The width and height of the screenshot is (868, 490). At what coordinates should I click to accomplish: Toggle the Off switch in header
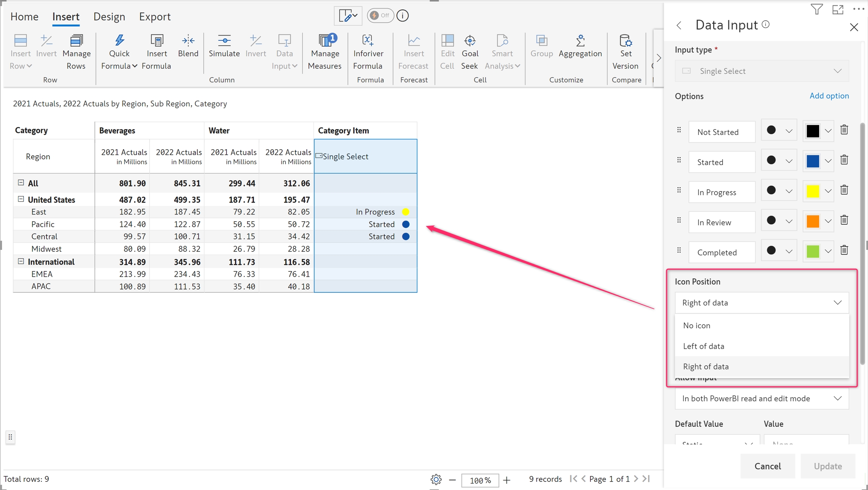point(380,15)
